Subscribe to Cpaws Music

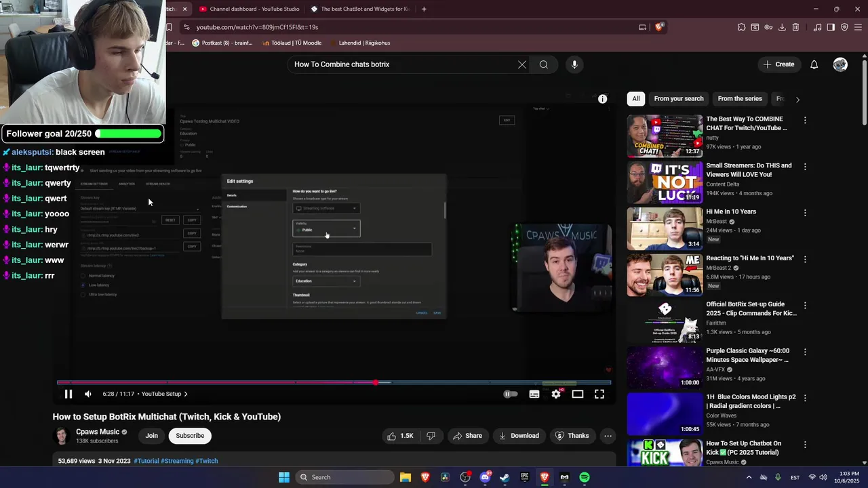click(x=190, y=436)
